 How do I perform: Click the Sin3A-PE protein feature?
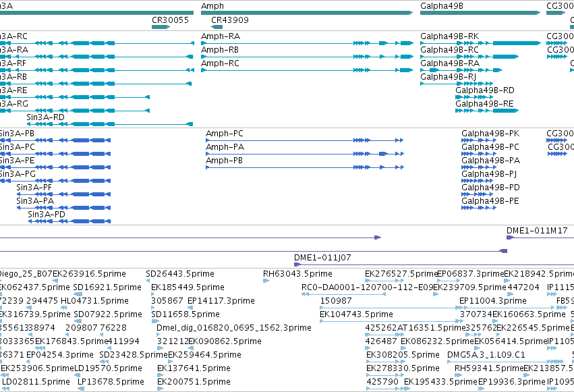click(x=55, y=167)
